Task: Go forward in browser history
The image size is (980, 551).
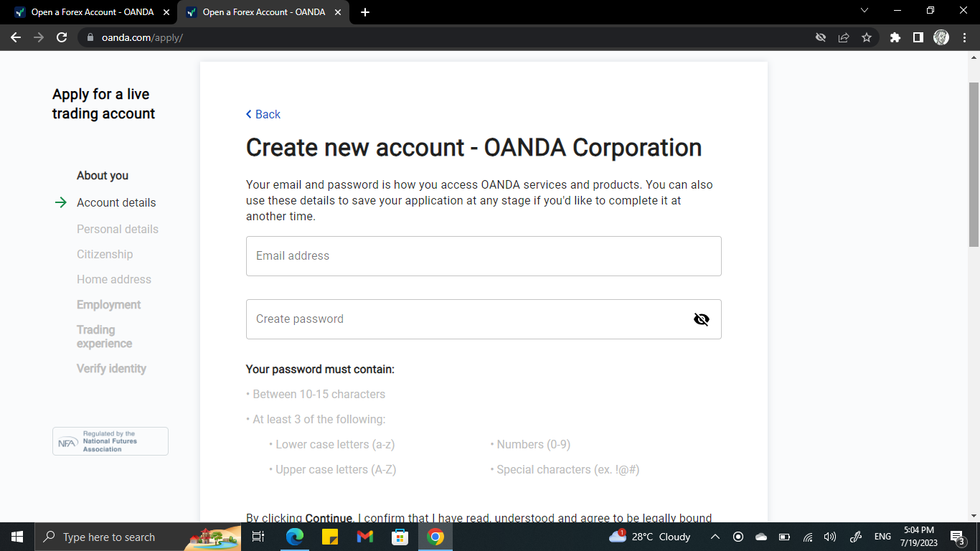Action: coord(39,37)
